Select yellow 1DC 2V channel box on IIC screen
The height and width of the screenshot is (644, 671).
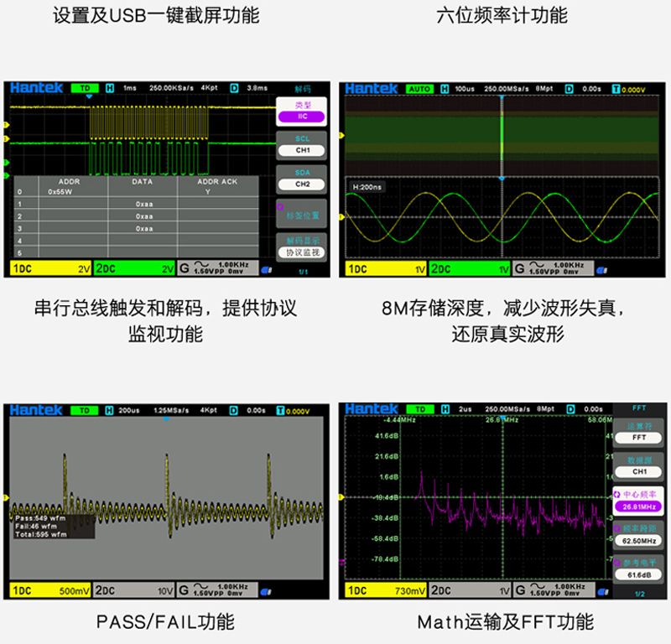pos(50,268)
